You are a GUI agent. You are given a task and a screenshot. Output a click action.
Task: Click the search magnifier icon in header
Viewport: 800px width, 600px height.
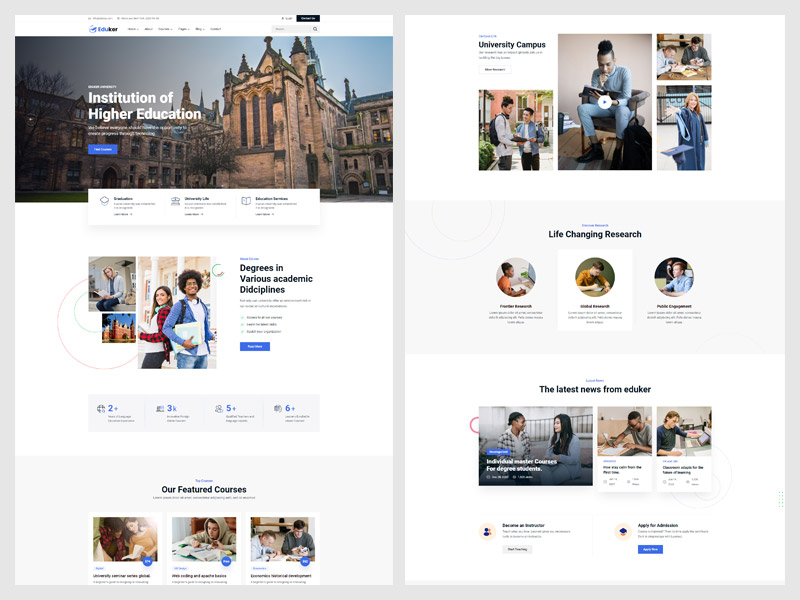(x=315, y=29)
